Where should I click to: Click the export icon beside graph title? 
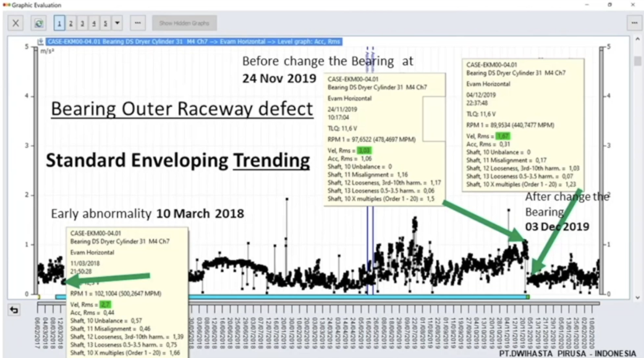tap(41, 42)
